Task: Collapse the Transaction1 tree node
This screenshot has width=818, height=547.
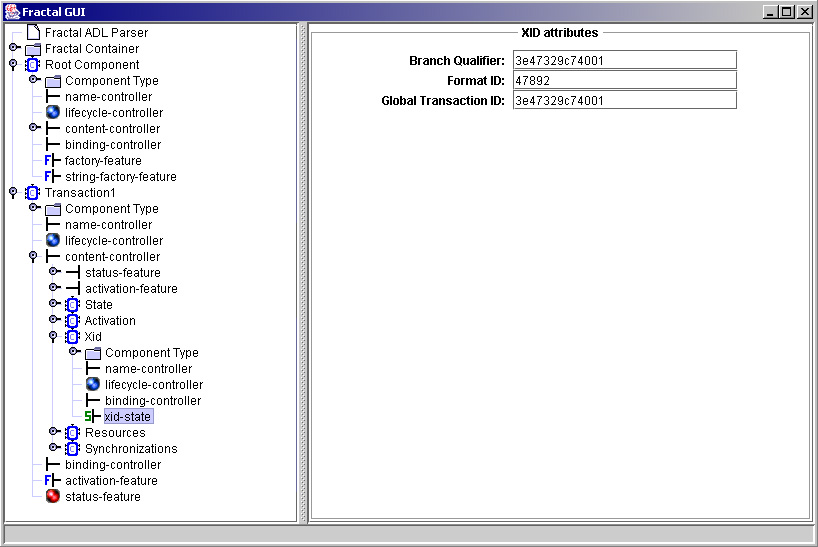Action: click(13, 193)
